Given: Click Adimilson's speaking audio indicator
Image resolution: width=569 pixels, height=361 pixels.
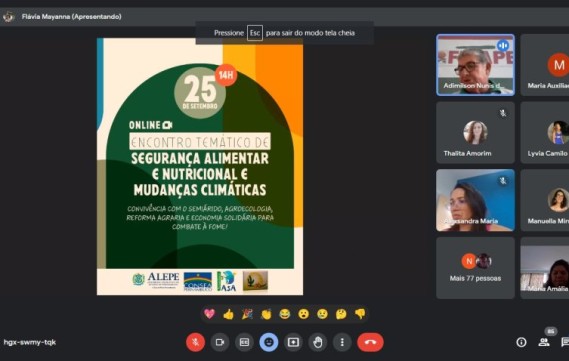Looking at the screenshot, I should pyautogui.click(x=503, y=46).
